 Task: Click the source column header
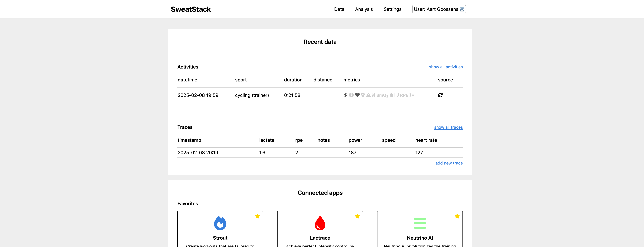pyautogui.click(x=445, y=80)
